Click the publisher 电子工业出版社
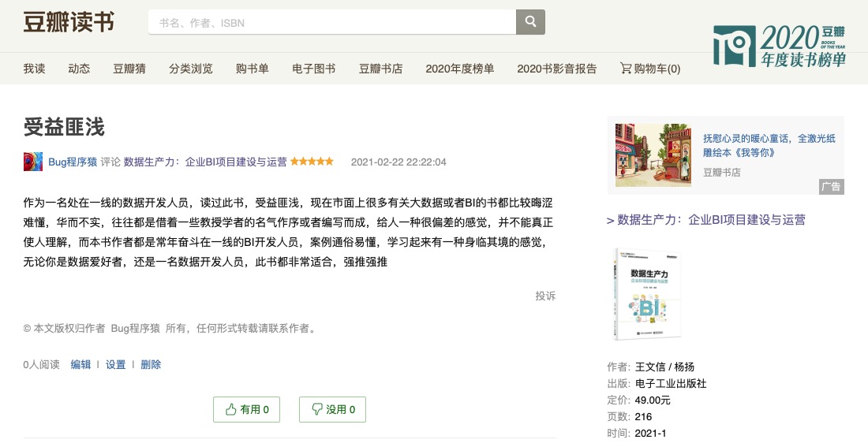The image size is (868, 447). pos(671,383)
